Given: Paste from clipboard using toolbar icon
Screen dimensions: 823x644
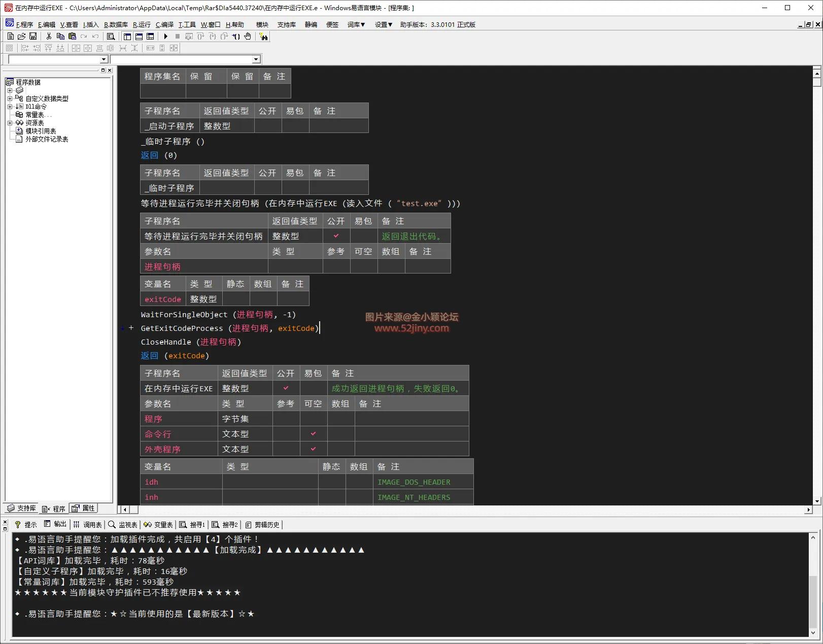Looking at the screenshot, I should click(72, 36).
